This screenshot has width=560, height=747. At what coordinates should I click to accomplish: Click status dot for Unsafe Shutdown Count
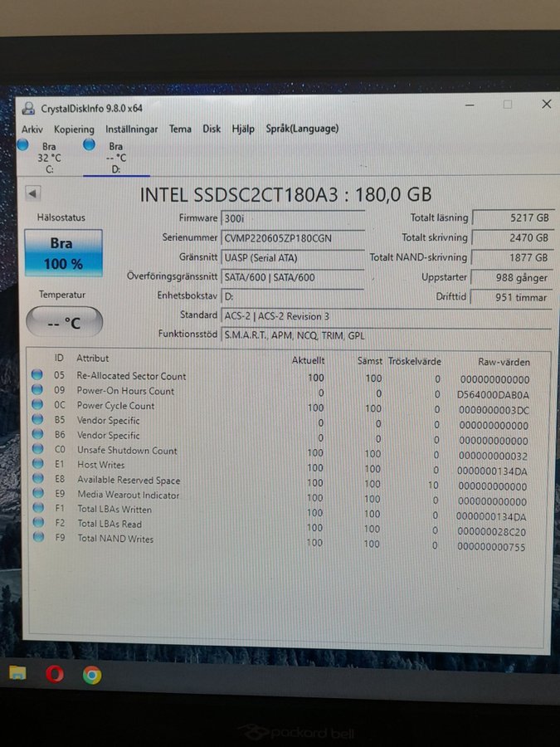pyautogui.click(x=37, y=449)
